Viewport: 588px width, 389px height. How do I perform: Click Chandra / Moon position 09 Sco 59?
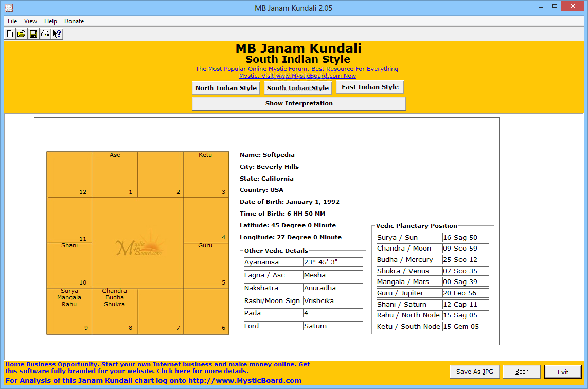point(466,249)
